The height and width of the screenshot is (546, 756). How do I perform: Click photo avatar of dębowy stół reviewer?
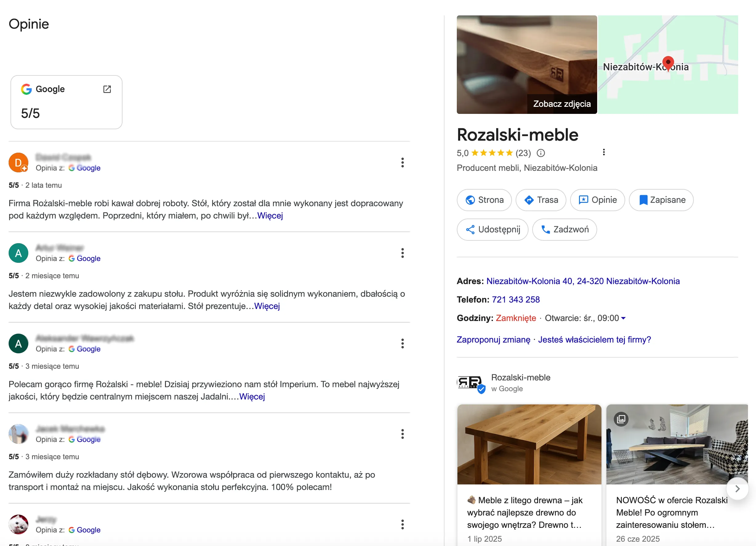tap(18, 434)
